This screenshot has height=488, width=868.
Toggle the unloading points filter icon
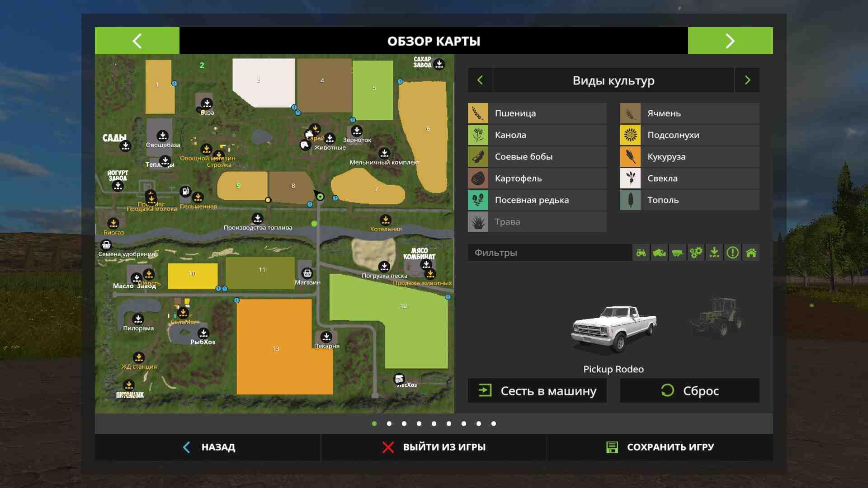click(714, 253)
